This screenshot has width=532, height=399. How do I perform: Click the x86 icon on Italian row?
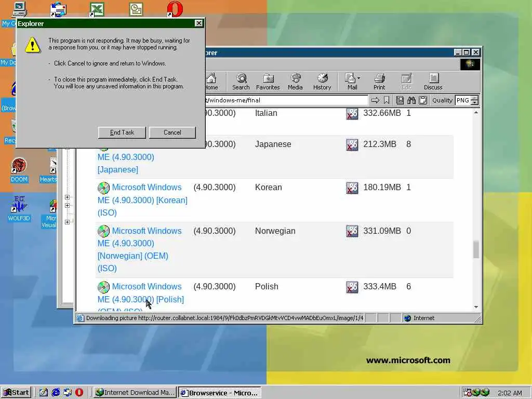click(x=352, y=114)
